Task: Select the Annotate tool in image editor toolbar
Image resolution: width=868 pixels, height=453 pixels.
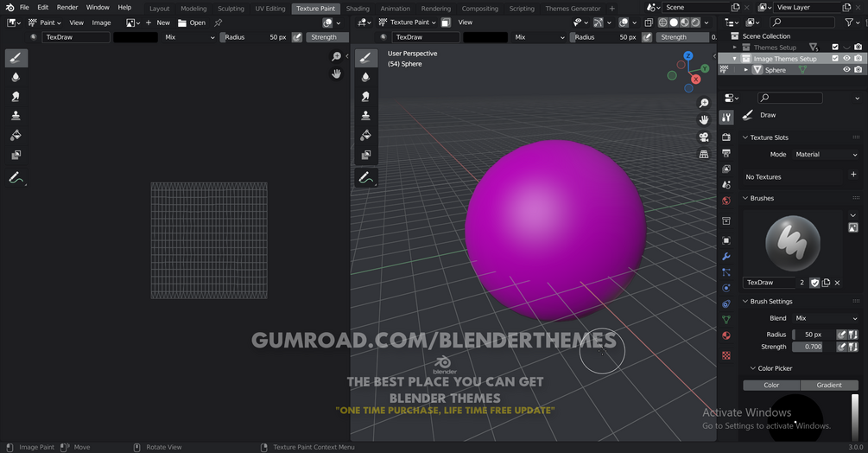Action: pos(16,178)
